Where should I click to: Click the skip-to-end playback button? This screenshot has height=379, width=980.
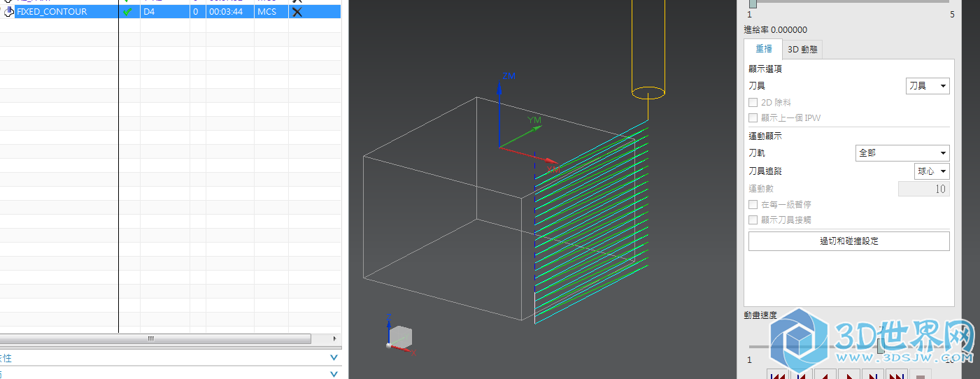(x=897, y=374)
